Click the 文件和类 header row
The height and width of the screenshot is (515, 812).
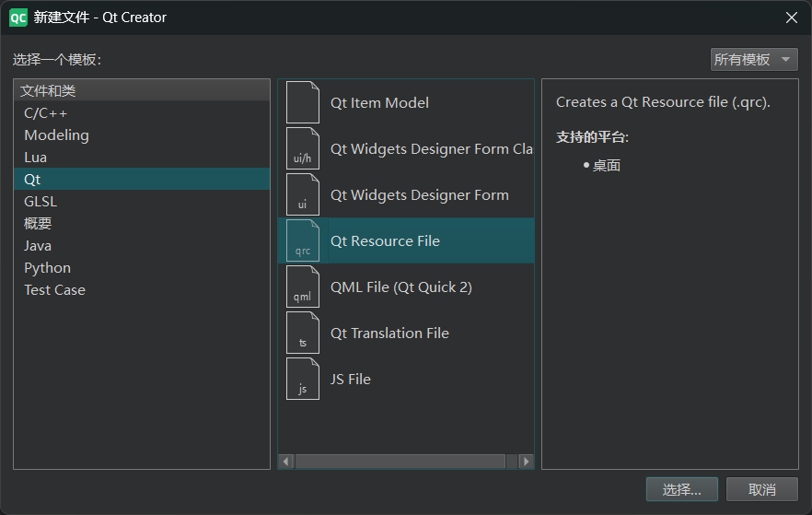142,90
